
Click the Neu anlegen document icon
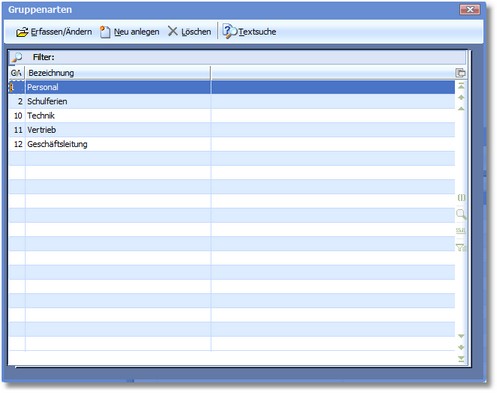105,32
